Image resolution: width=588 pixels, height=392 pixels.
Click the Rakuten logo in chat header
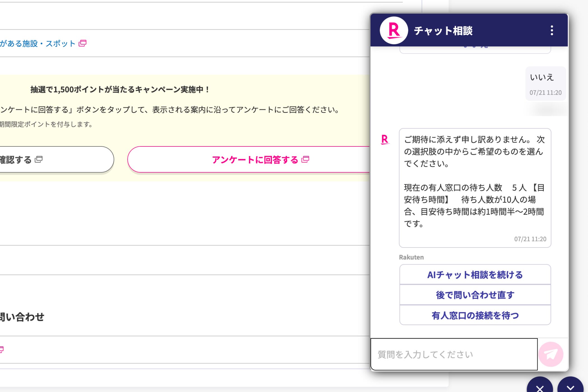pos(394,30)
